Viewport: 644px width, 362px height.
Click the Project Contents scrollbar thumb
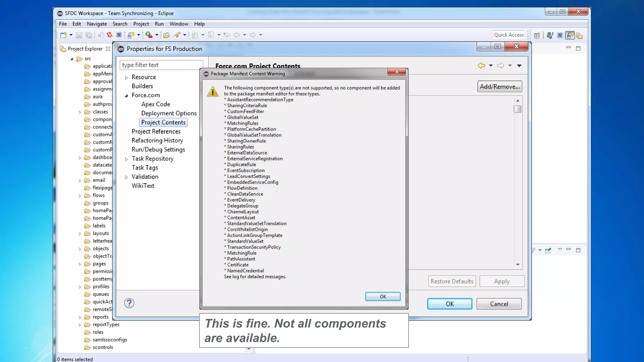coord(518,109)
